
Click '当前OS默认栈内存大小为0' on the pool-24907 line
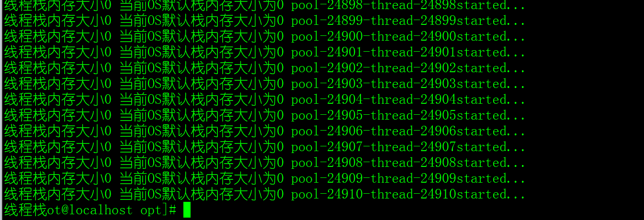tap(201, 147)
